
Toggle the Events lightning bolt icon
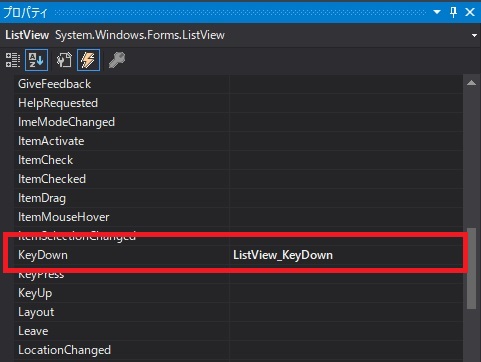coord(88,60)
